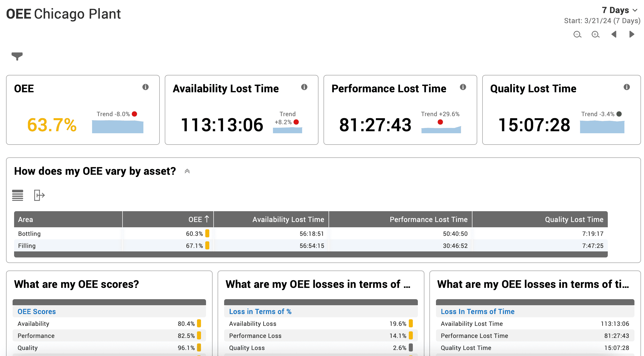Sort by Area column header
The image size is (644, 356).
(x=26, y=219)
